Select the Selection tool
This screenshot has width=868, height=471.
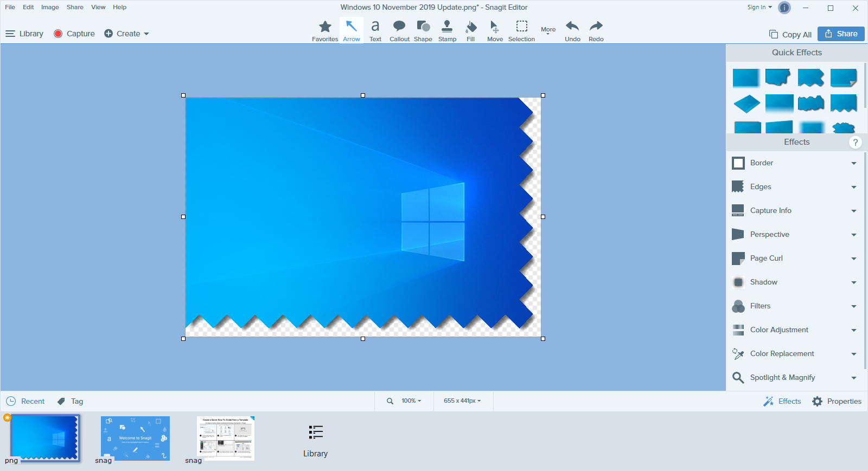pos(521,31)
